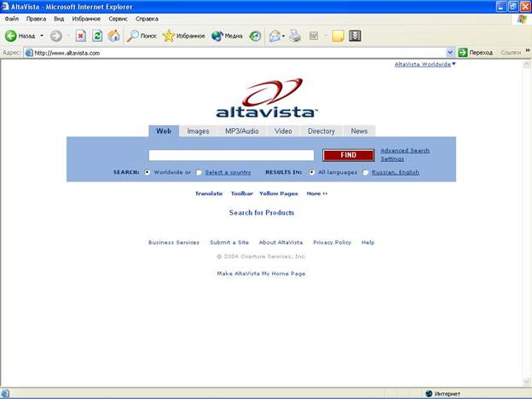Go to Home page icon

[x=113, y=36]
